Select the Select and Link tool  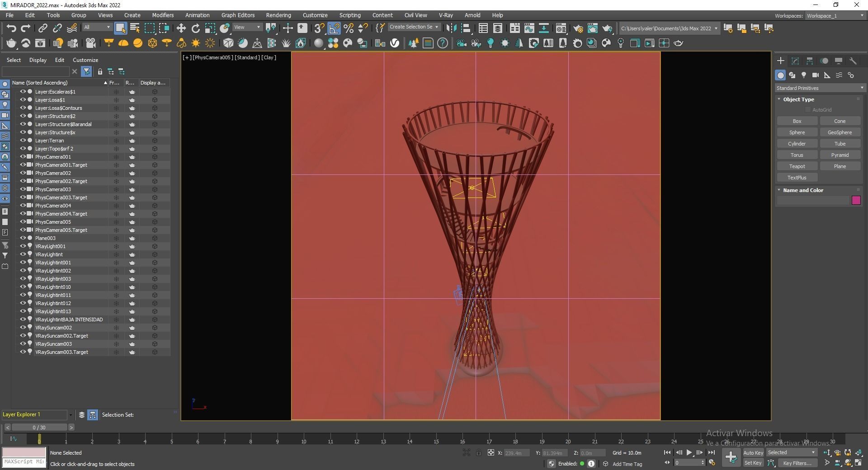tap(42, 28)
